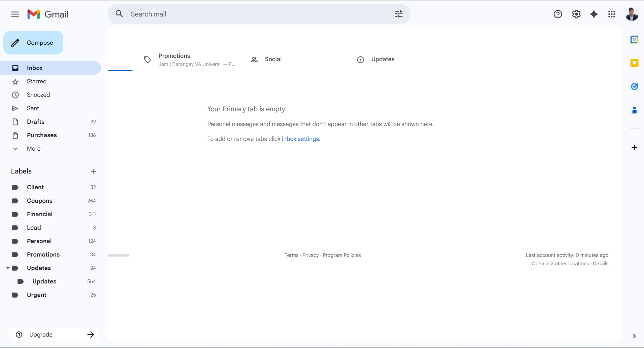
Task: Open Google Keep from the side panel
Action: click(635, 63)
